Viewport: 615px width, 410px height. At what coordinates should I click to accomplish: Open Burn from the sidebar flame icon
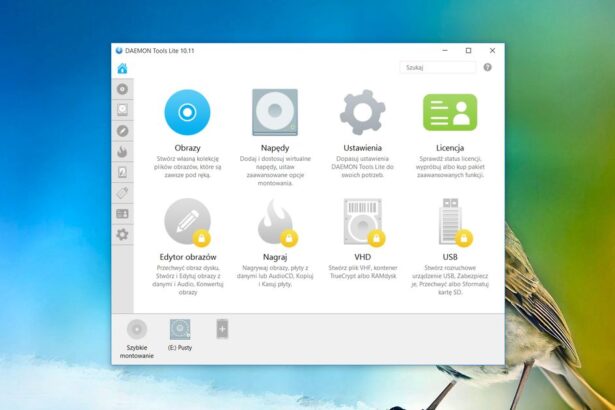click(122, 151)
